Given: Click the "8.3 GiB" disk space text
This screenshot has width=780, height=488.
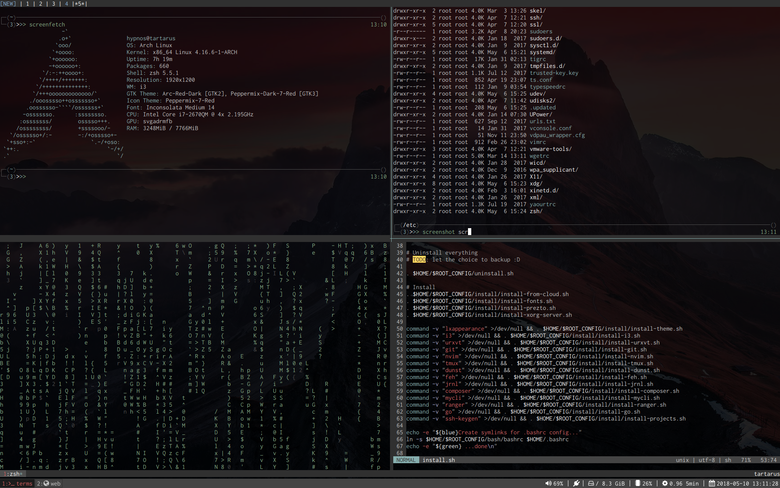Looking at the screenshot, I should tap(613, 484).
